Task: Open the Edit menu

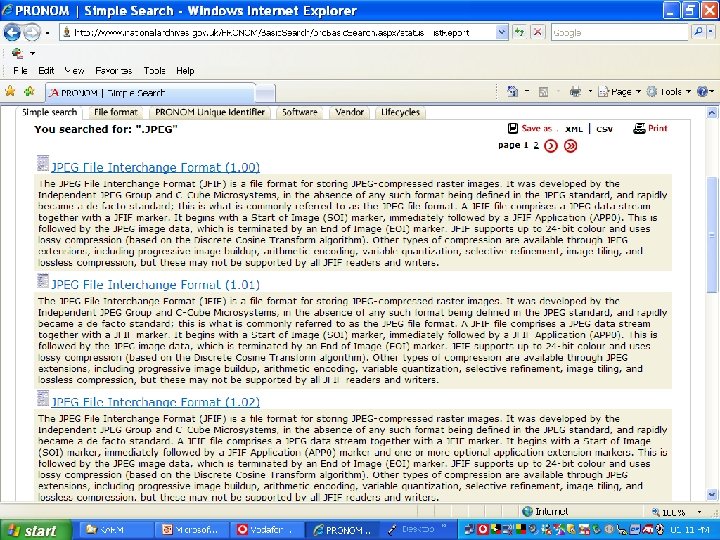Action: coord(46,71)
